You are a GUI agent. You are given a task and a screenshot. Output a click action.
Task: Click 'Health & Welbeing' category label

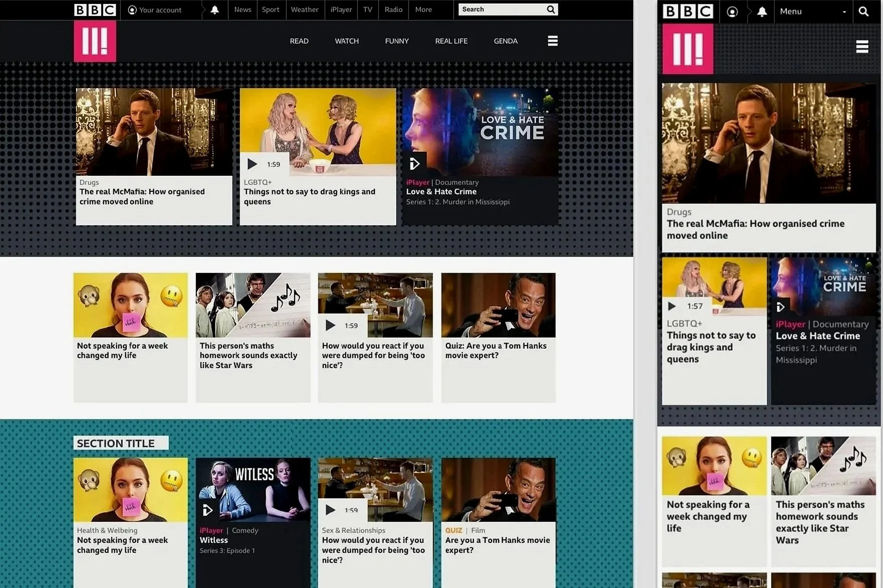[x=107, y=530]
